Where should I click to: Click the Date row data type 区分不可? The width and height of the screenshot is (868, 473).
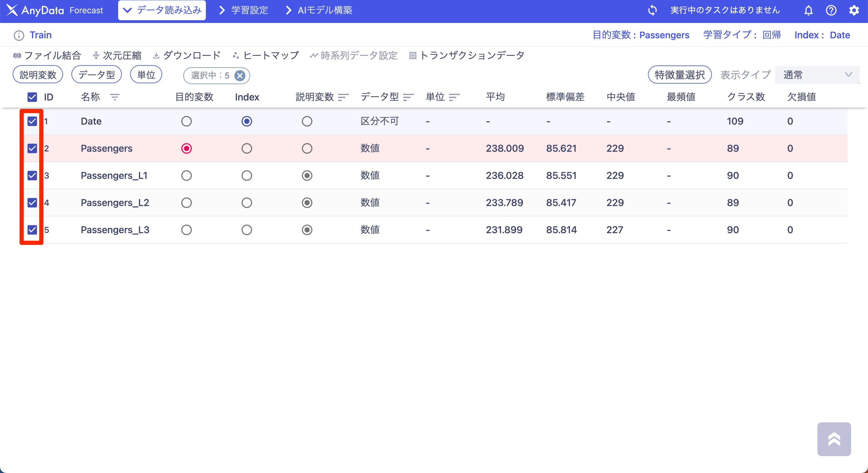click(380, 121)
